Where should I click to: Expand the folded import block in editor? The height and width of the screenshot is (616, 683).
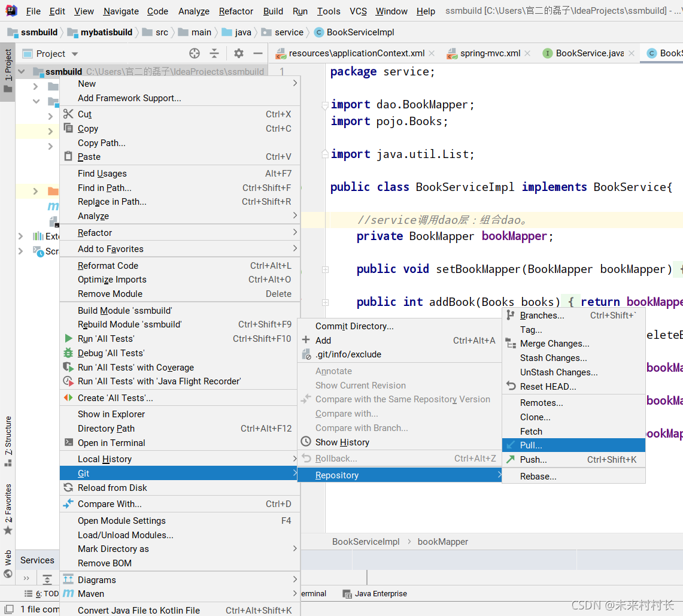tap(324, 105)
